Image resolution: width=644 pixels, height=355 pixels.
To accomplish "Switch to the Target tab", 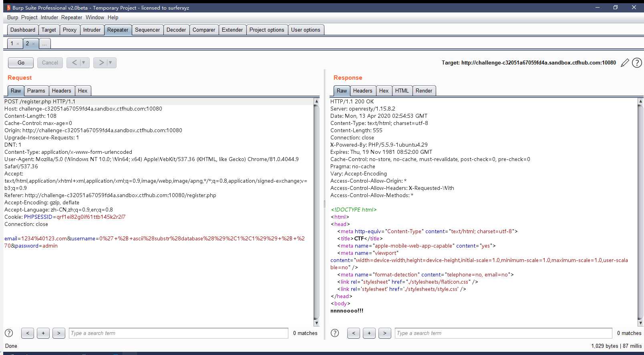I will (x=49, y=30).
